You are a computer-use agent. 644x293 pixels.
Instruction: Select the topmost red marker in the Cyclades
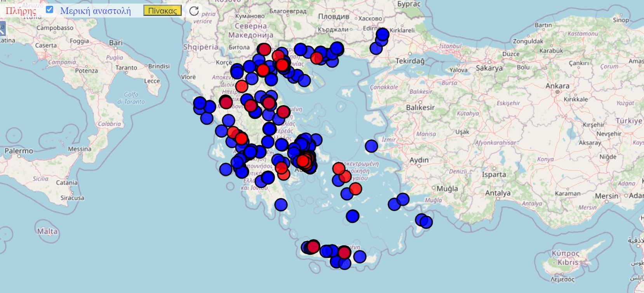tap(339, 168)
